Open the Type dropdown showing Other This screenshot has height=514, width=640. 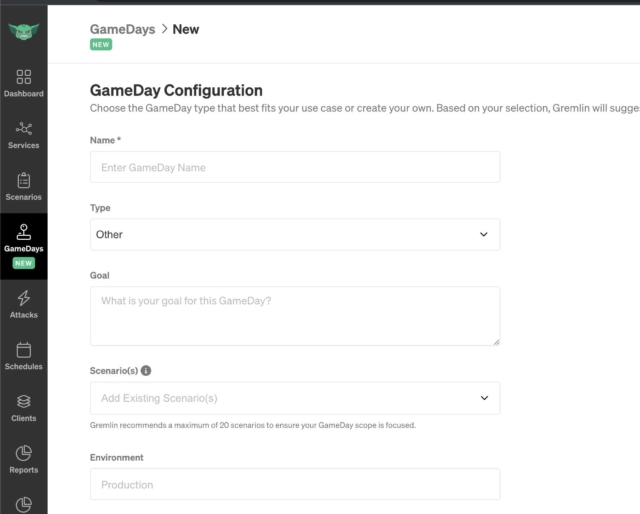coord(295,234)
